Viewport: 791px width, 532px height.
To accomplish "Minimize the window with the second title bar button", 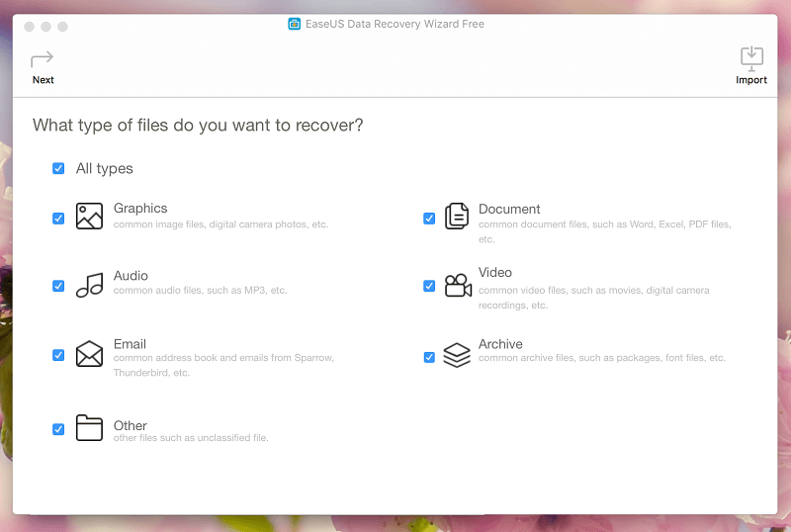I will coord(45,27).
